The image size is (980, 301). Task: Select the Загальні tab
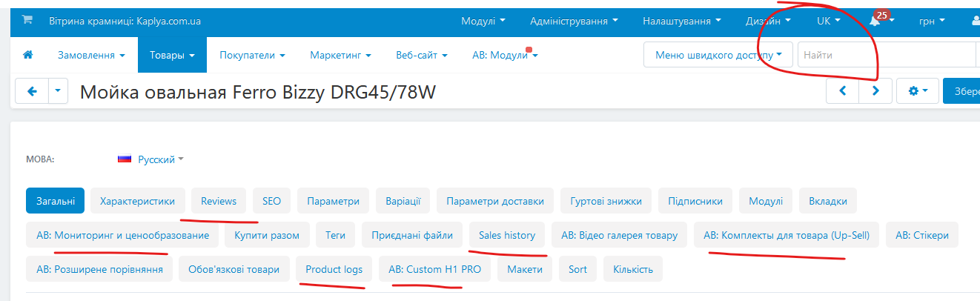click(55, 201)
